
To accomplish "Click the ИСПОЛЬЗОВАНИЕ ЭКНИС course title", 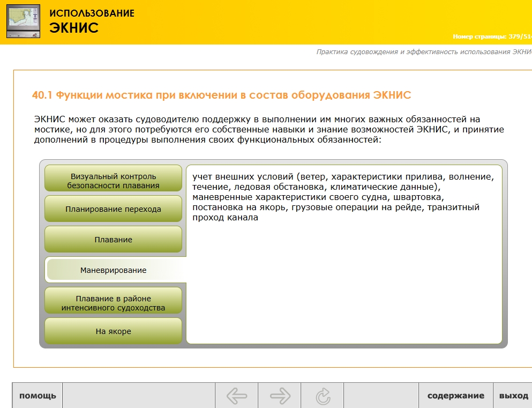I will [92, 21].
